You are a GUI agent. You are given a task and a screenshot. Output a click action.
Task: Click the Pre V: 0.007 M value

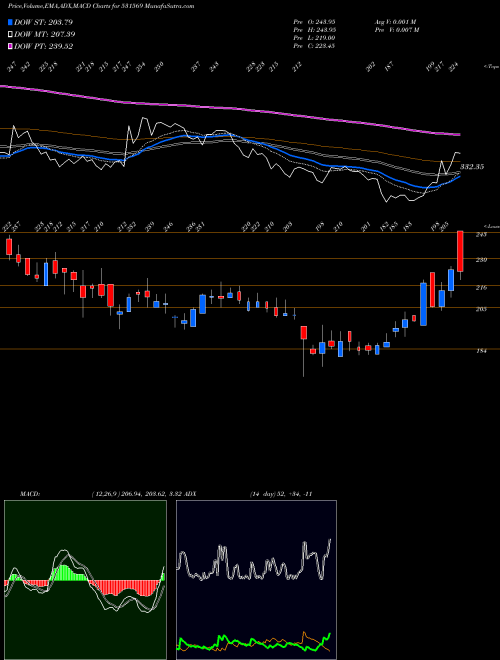coord(396,29)
